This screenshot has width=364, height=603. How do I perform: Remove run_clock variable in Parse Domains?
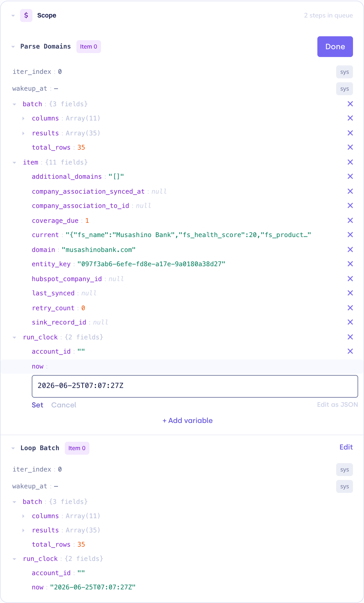tap(350, 337)
